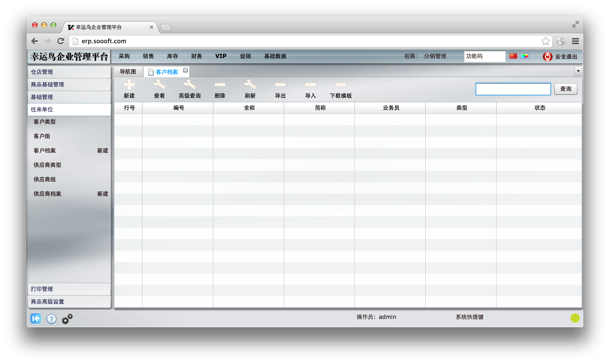
Task: Click 安全退出 logout text
Action: pyautogui.click(x=566, y=57)
